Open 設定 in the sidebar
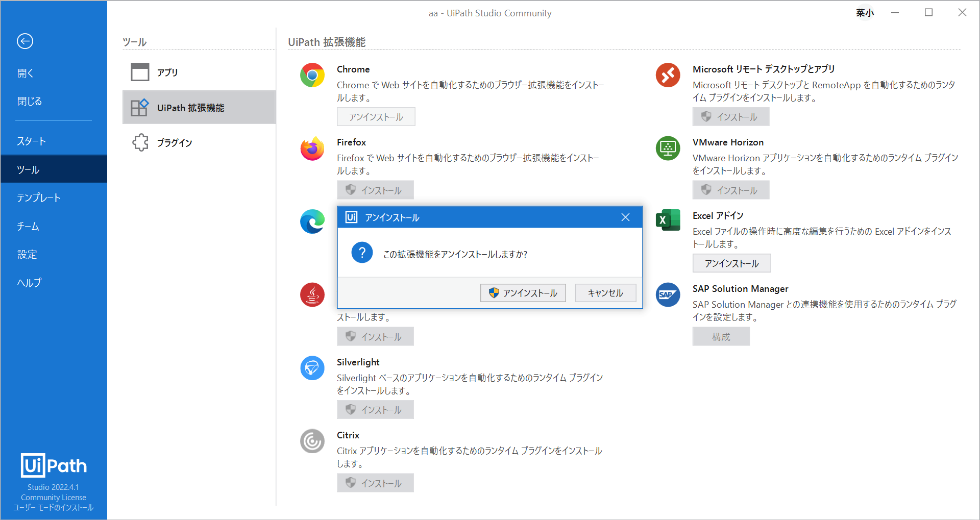This screenshot has width=980, height=520. [x=54, y=254]
